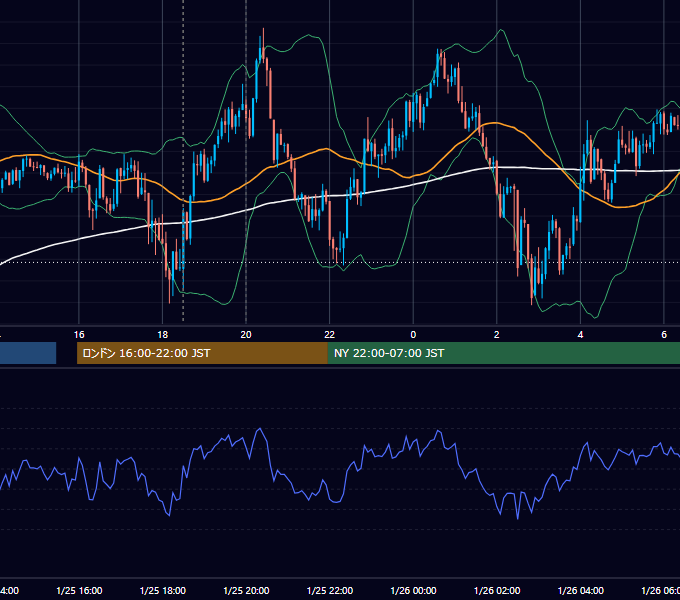Click the NY 22:00-07:00 JST session bar

503,353
